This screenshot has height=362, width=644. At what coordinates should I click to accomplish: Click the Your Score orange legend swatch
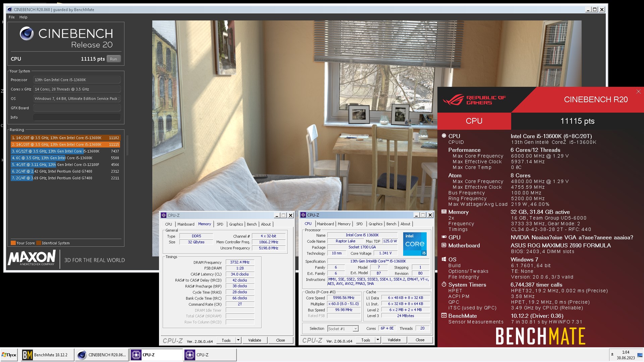pyautogui.click(x=13, y=243)
